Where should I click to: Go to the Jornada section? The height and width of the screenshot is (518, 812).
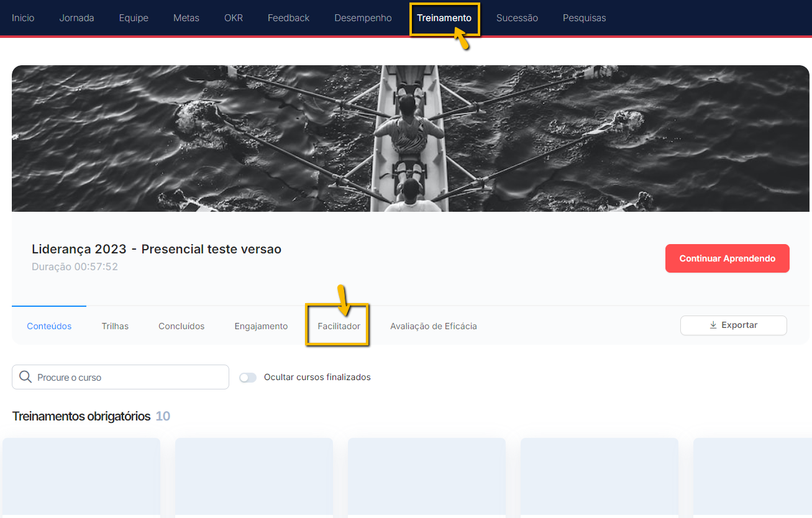[x=76, y=18]
